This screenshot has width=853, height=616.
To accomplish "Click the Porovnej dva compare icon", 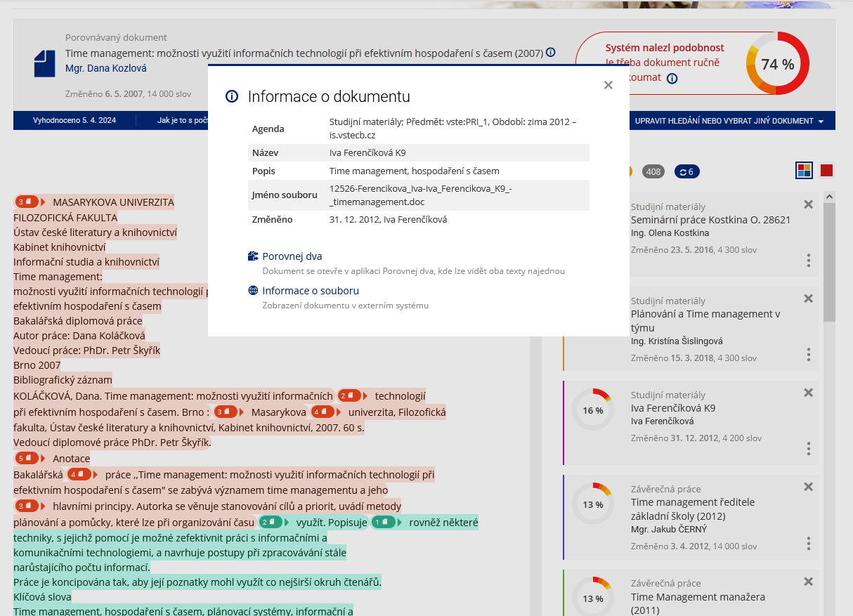I will pos(253,256).
